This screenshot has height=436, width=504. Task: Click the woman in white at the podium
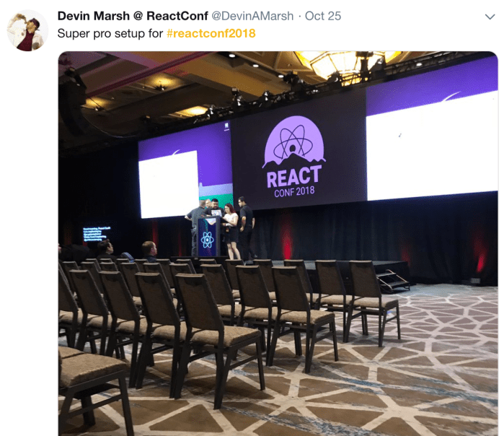(231, 231)
